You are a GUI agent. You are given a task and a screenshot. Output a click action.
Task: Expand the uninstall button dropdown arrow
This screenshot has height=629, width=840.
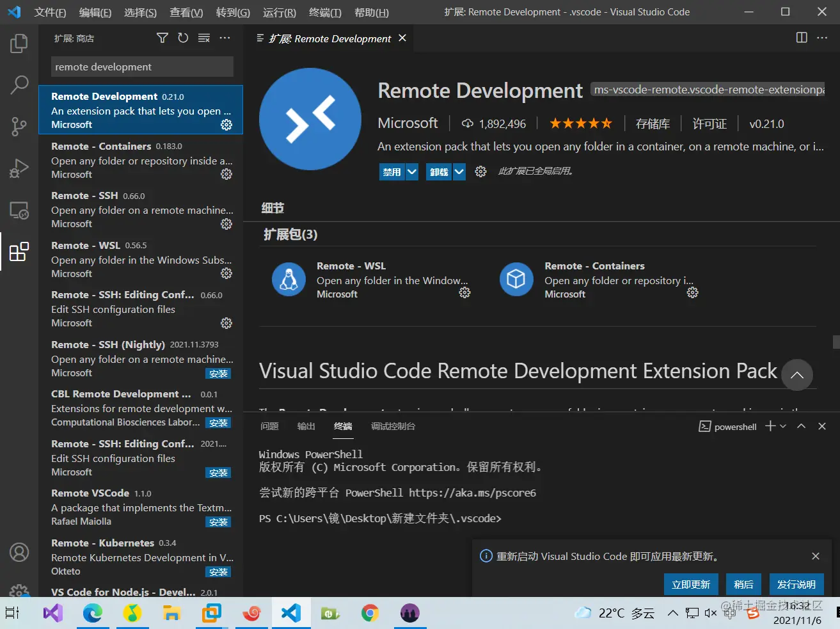[459, 171]
